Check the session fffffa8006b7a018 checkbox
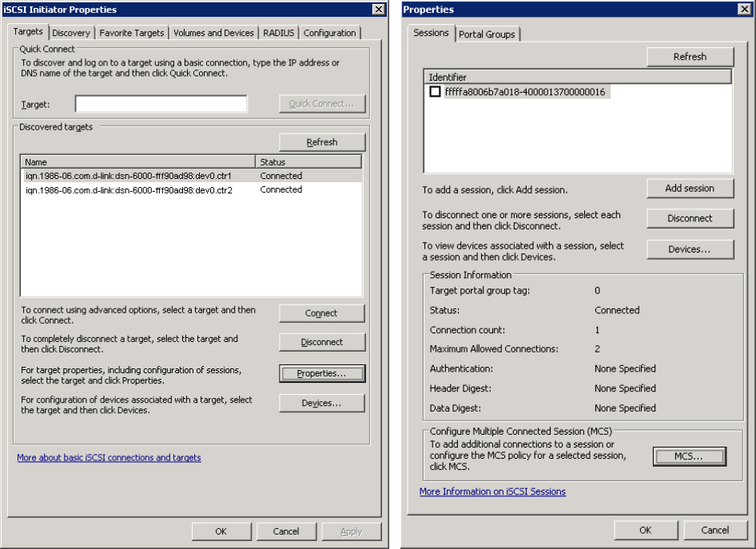756x549 pixels. click(435, 92)
